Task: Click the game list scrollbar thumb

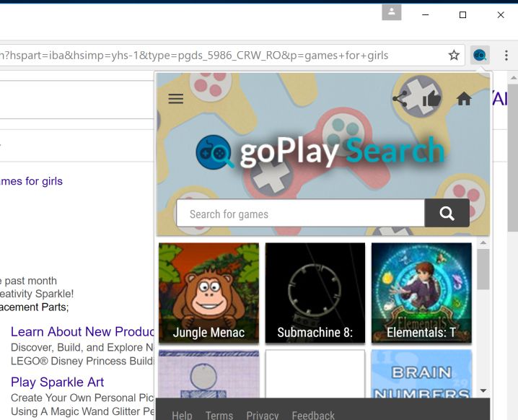Action: coord(483,269)
